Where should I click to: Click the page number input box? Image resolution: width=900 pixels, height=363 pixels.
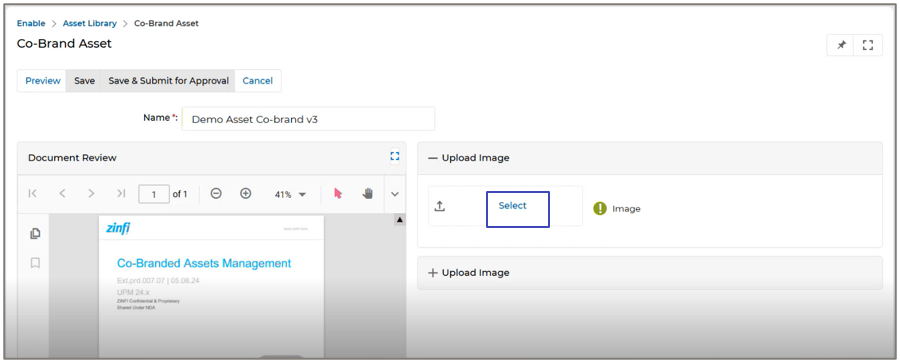(154, 194)
